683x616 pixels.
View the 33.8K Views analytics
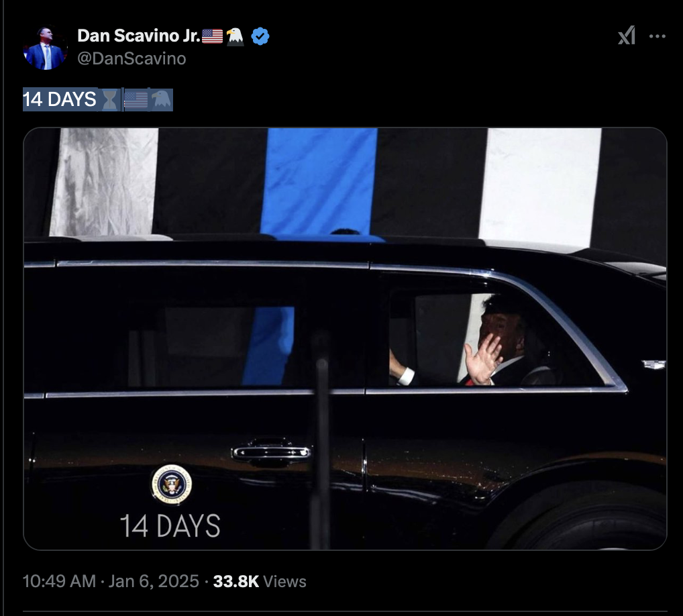click(260, 581)
